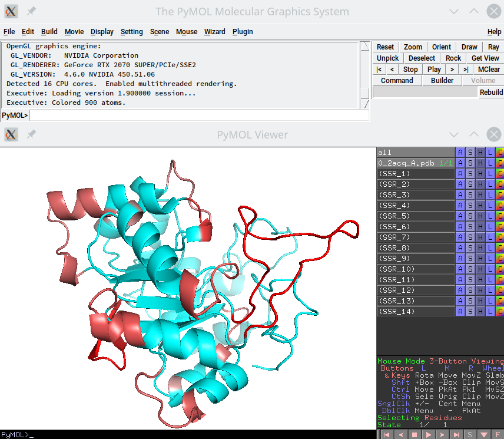Open the L label menu for all

(x=490, y=153)
